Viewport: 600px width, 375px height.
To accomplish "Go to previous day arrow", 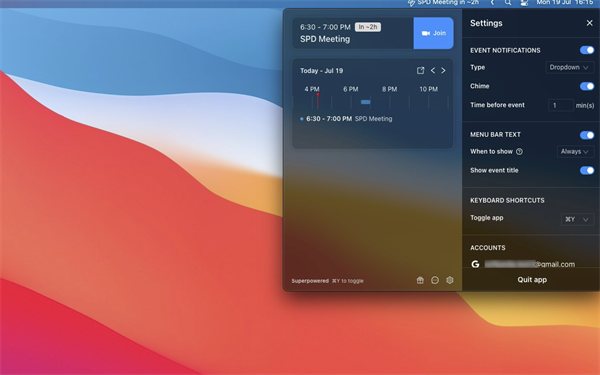I will click(433, 70).
